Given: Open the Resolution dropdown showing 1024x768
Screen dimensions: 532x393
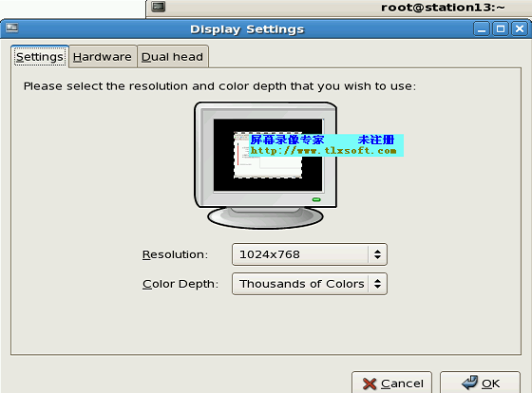Looking at the screenshot, I should [x=310, y=254].
